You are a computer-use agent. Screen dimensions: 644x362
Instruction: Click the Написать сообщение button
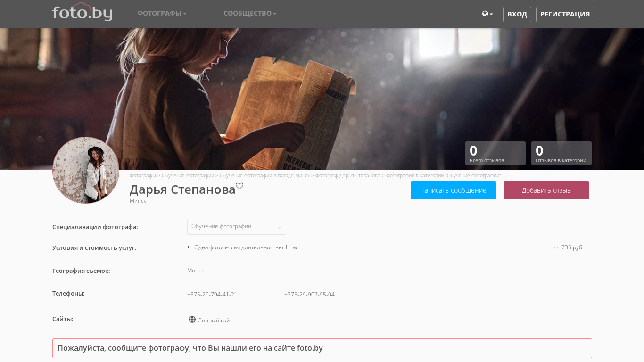(x=454, y=190)
